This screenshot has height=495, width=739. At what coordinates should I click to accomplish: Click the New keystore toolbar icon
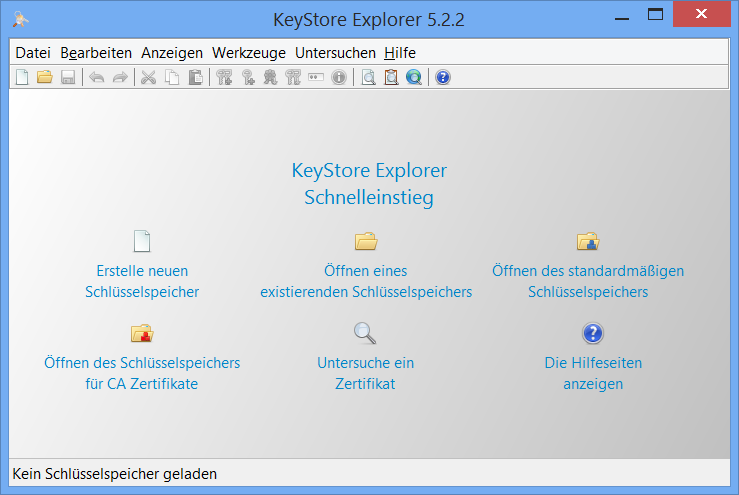22,78
